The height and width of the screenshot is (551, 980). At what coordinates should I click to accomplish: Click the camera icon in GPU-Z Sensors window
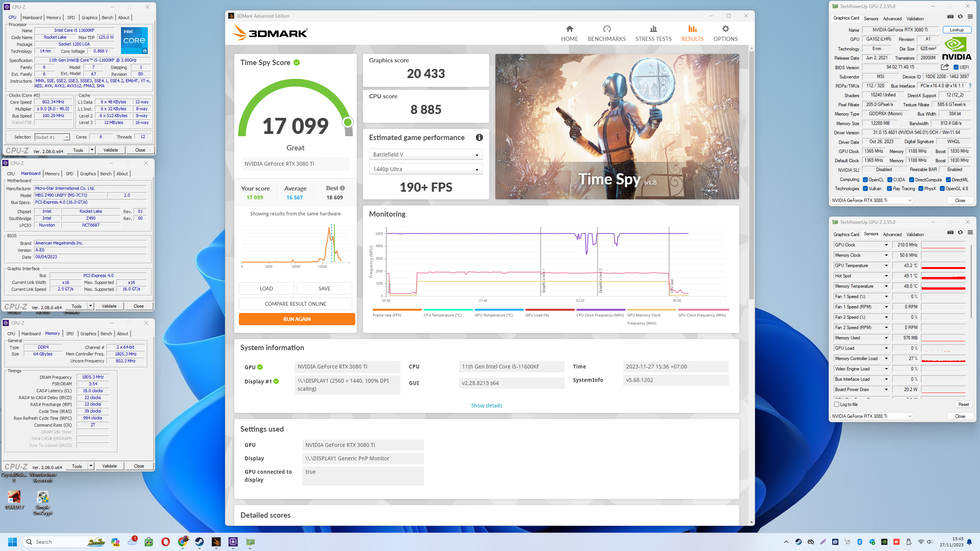950,232
